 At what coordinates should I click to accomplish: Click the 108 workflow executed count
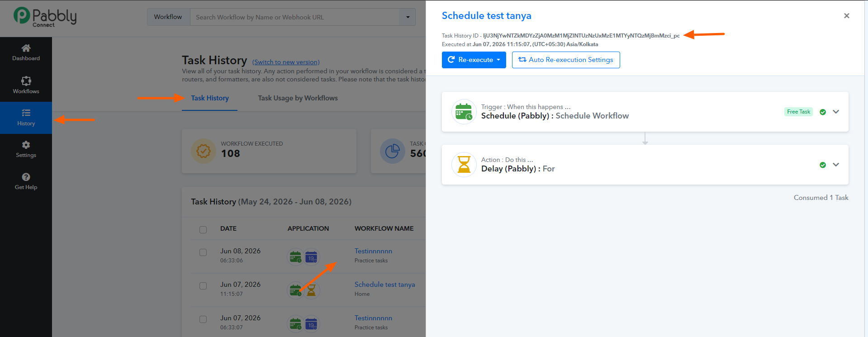click(x=231, y=154)
